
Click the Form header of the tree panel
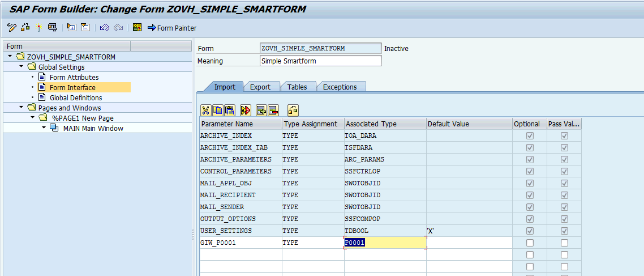(x=67, y=46)
